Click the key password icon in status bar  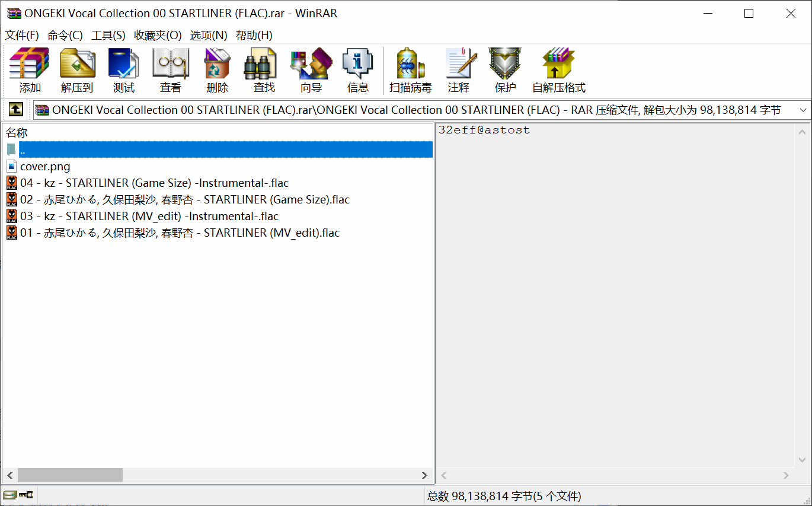click(x=26, y=495)
